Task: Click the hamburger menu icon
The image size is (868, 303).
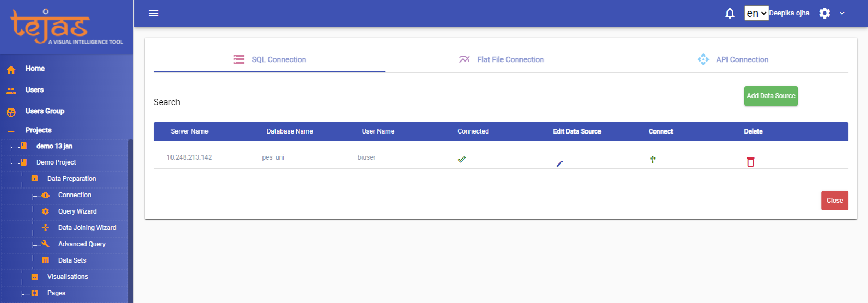Action: click(154, 13)
